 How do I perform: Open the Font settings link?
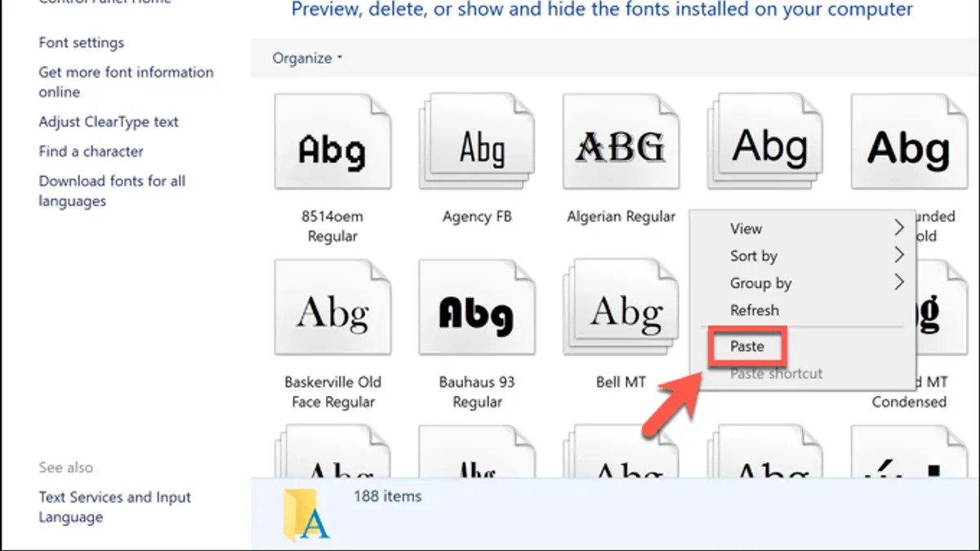click(x=82, y=42)
